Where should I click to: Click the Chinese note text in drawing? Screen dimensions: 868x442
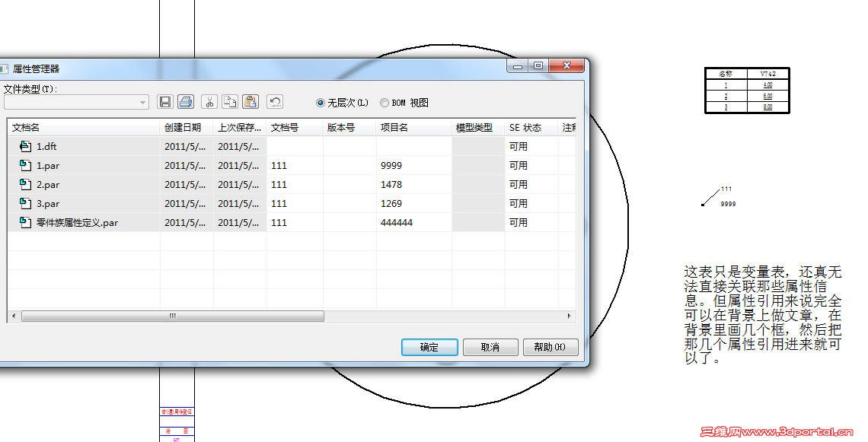click(763, 315)
